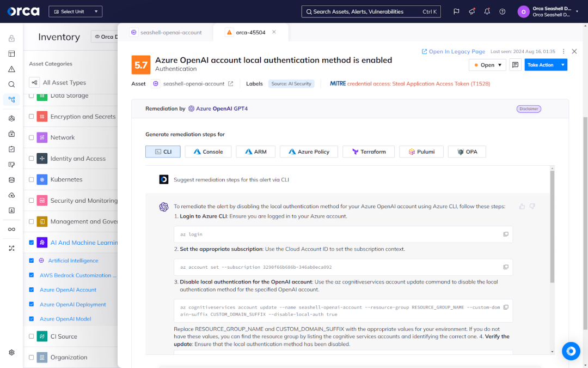Viewport: 588px width, 368px height.
Task: Open the help question mark icon
Action: coord(503,11)
